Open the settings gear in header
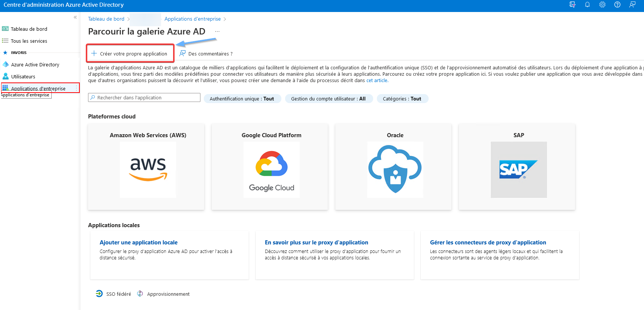Screen dimensions: 644x310 (x=602, y=5)
